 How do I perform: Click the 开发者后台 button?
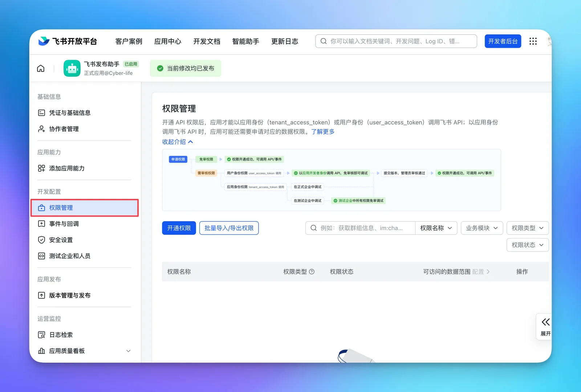(x=503, y=41)
